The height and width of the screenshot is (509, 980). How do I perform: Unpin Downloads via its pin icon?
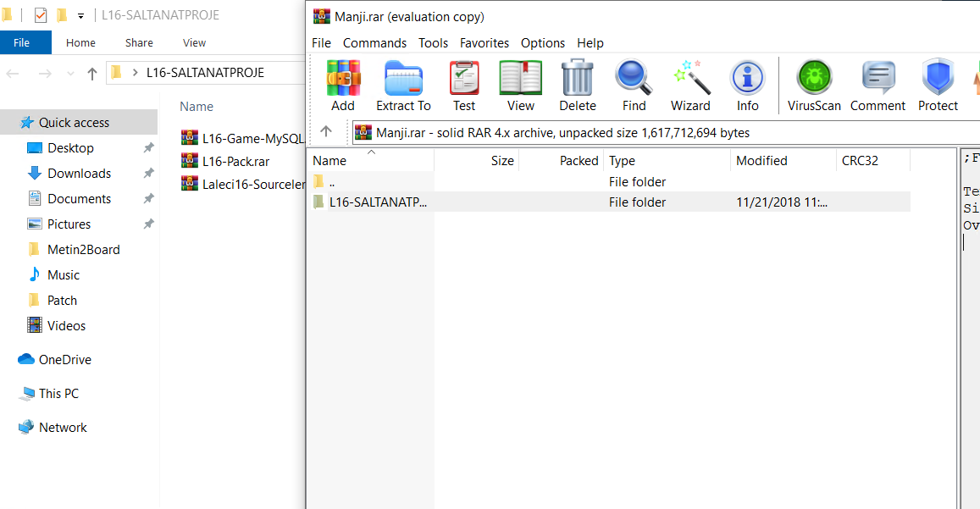(149, 174)
